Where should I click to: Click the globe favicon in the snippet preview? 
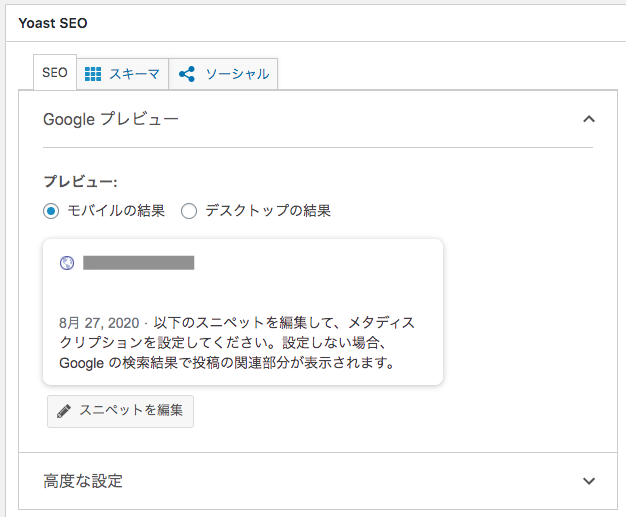point(67,263)
